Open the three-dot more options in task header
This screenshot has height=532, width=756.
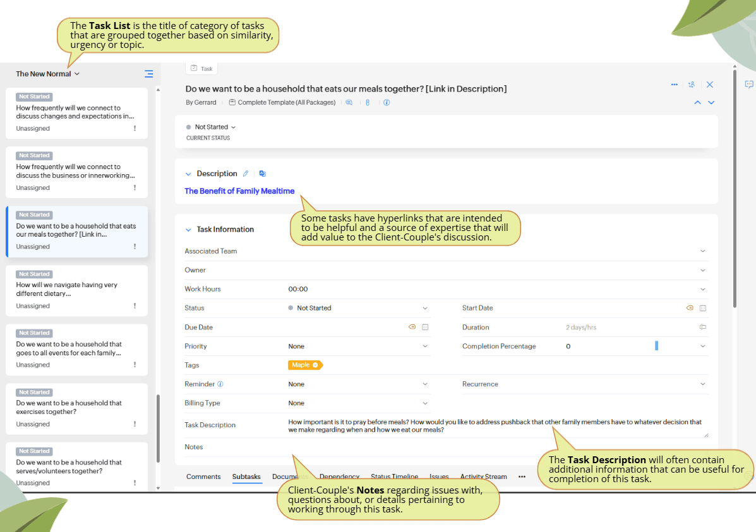point(674,85)
